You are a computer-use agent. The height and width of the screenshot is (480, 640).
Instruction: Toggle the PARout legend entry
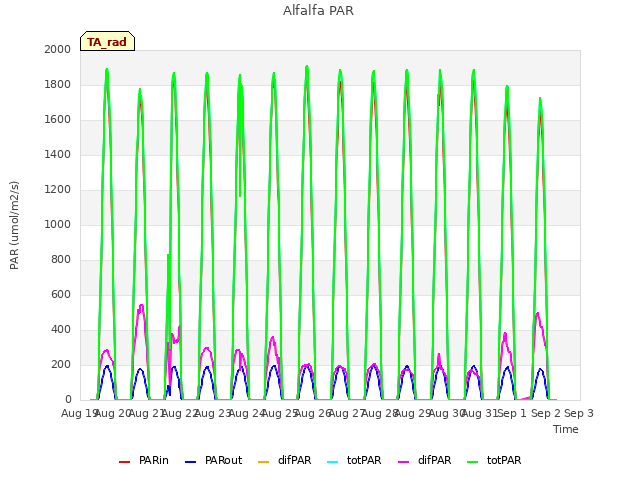pyautogui.click(x=213, y=460)
